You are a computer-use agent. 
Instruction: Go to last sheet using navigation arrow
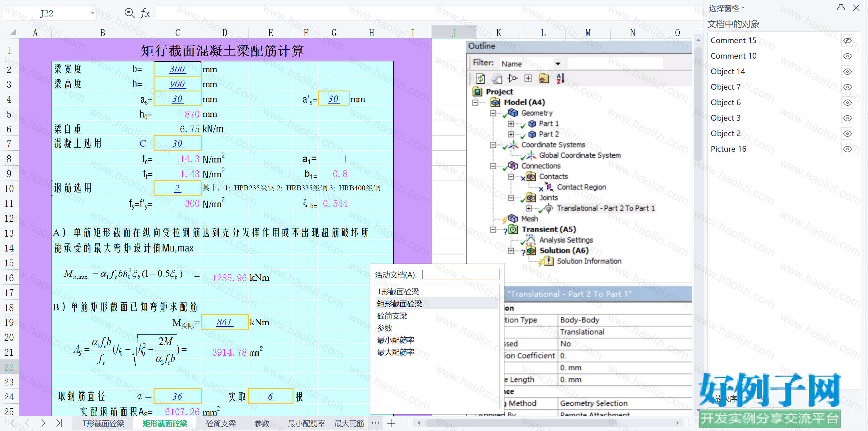59,423
